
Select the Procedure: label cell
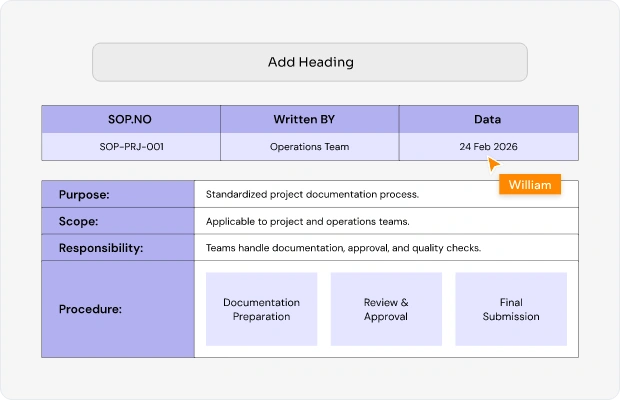click(x=118, y=309)
